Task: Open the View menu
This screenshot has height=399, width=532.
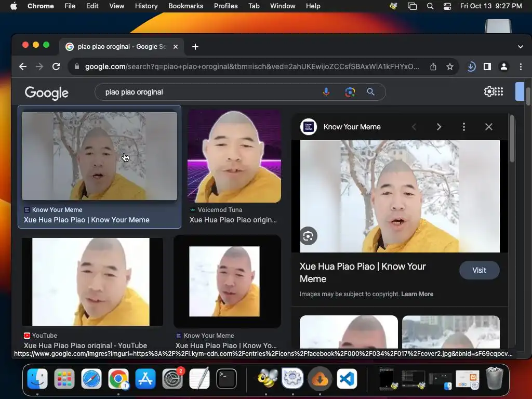Action: click(117, 6)
